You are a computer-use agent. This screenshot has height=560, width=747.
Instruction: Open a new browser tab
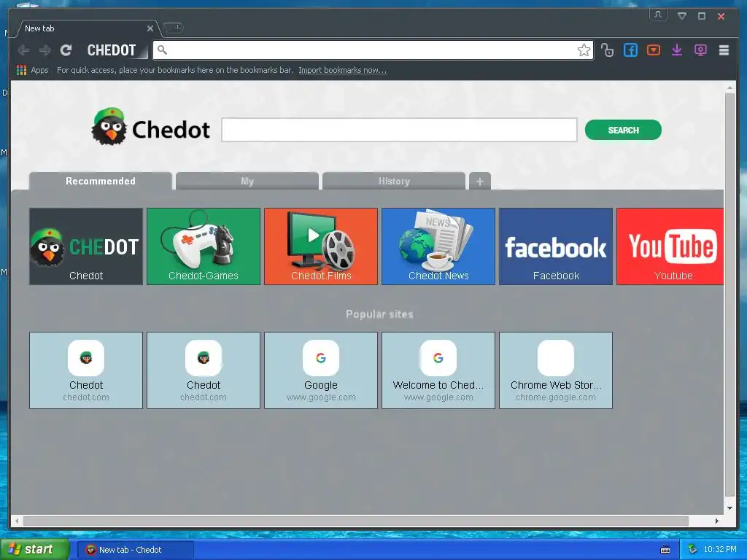(174, 28)
